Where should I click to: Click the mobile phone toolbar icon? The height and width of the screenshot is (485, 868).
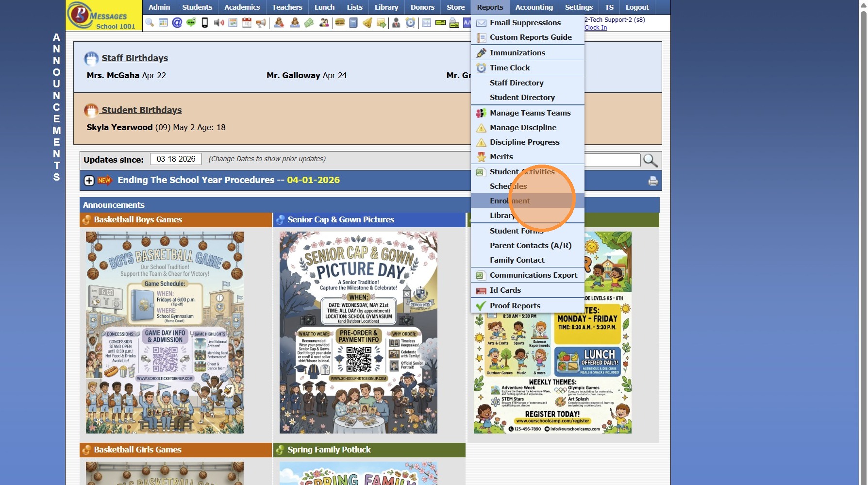point(205,23)
